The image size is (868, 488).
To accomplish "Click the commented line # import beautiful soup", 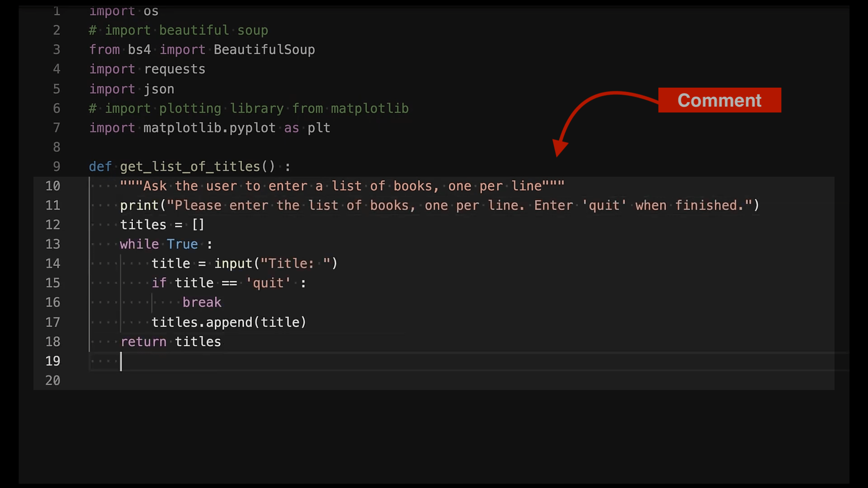I will [179, 30].
